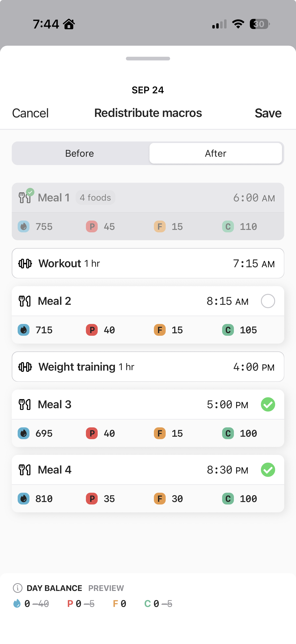
Task: Switch to the Before tab
Action: click(x=80, y=153)
